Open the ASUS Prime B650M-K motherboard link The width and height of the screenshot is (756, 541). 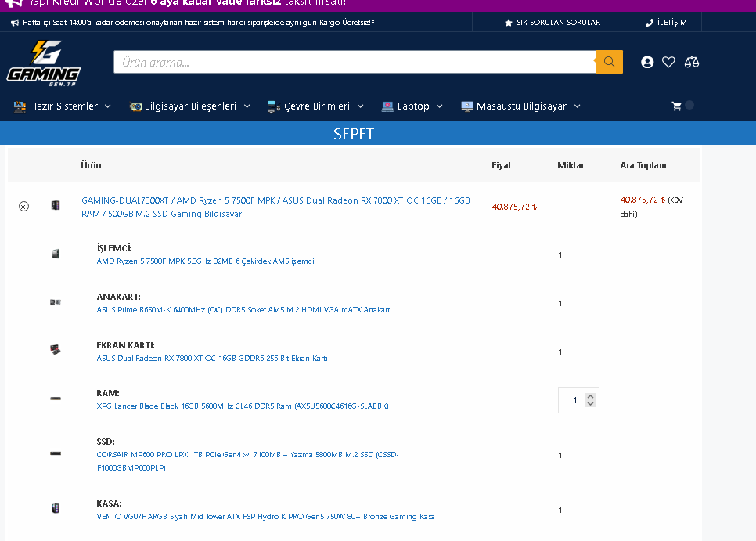(x=243, y=309)
